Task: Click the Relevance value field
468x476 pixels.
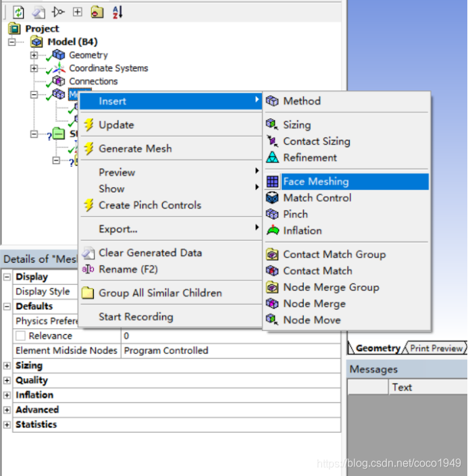Action: coord(230,336)
